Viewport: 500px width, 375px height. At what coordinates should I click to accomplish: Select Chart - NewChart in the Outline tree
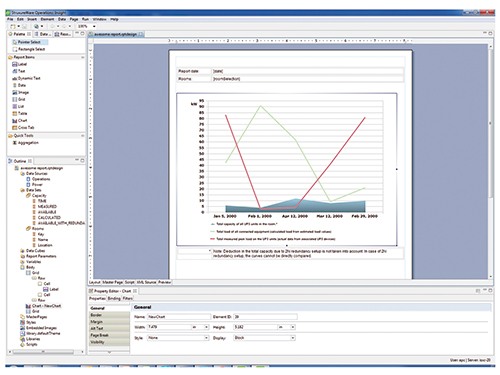click(x=46, y=306)
